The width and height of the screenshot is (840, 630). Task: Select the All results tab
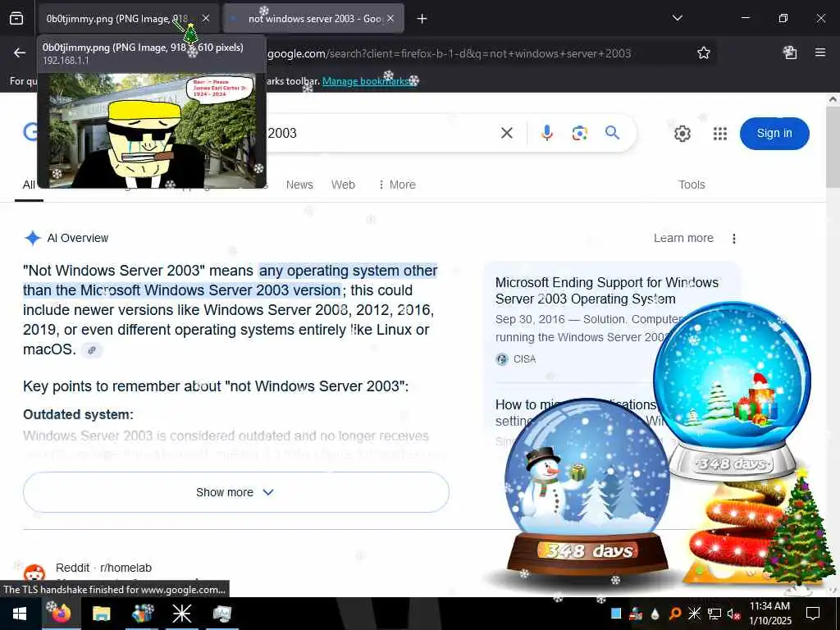(x=29, y=185)
